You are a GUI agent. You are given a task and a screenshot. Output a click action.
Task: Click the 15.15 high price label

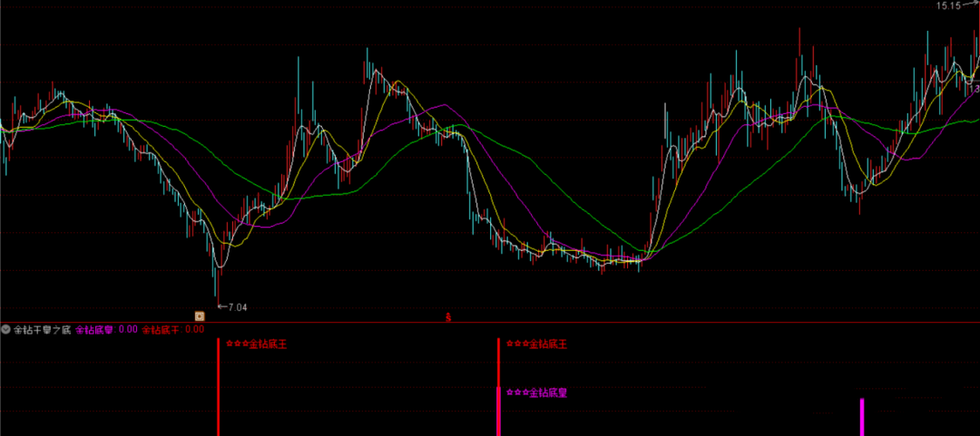click(948, 6)
